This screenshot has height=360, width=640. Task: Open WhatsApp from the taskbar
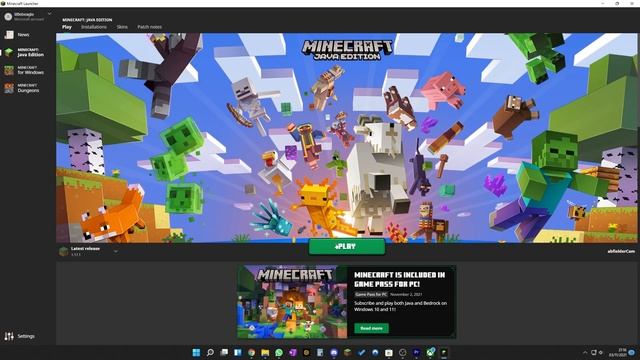pos(279,352)
